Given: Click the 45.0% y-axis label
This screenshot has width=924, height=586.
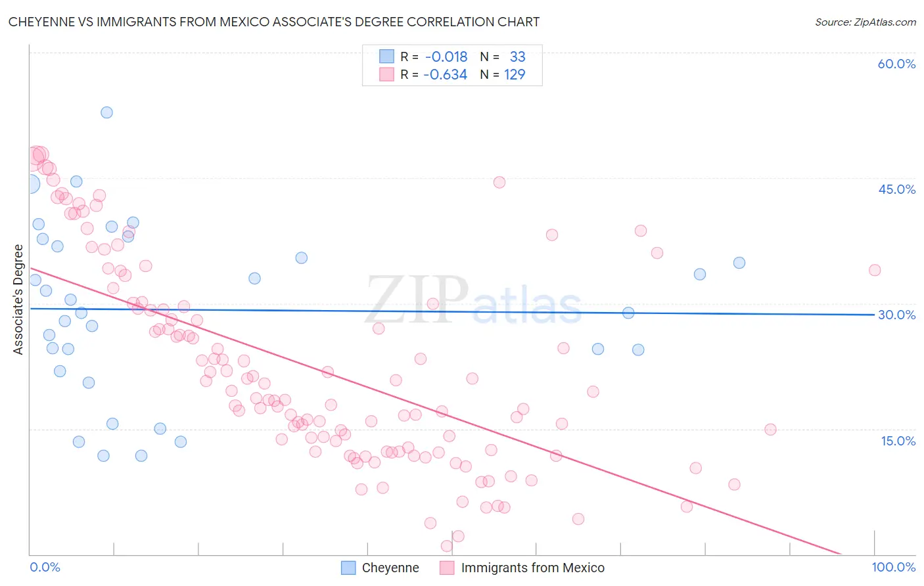Looking at the screenshot, I should coord(896,189).
